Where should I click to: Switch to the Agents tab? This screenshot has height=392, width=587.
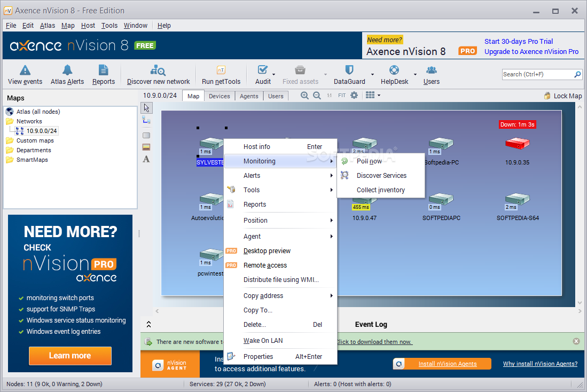pyautogui.click(x=249, y=96)
